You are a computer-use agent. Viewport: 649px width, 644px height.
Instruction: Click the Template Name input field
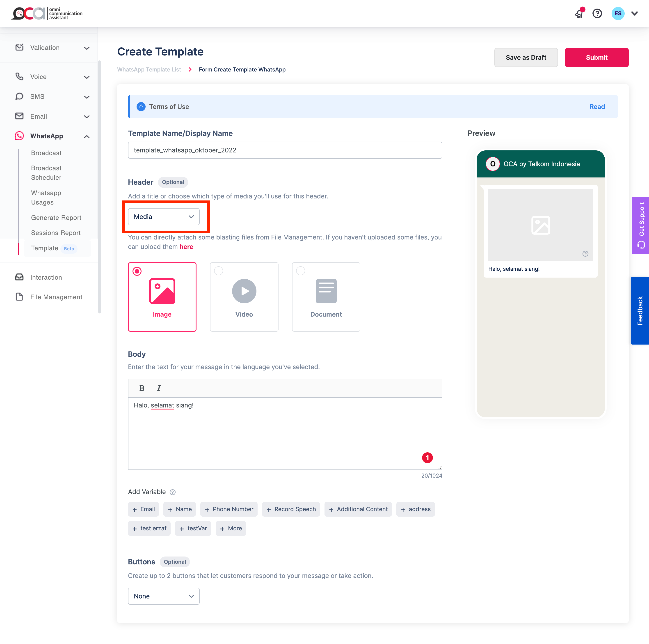tap(285, 150)
